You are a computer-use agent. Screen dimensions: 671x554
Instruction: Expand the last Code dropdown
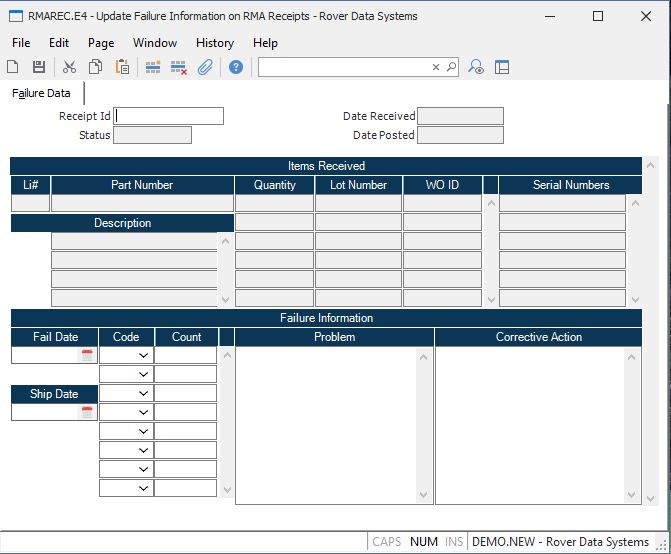pyautogui.click(x=143, y=488)
